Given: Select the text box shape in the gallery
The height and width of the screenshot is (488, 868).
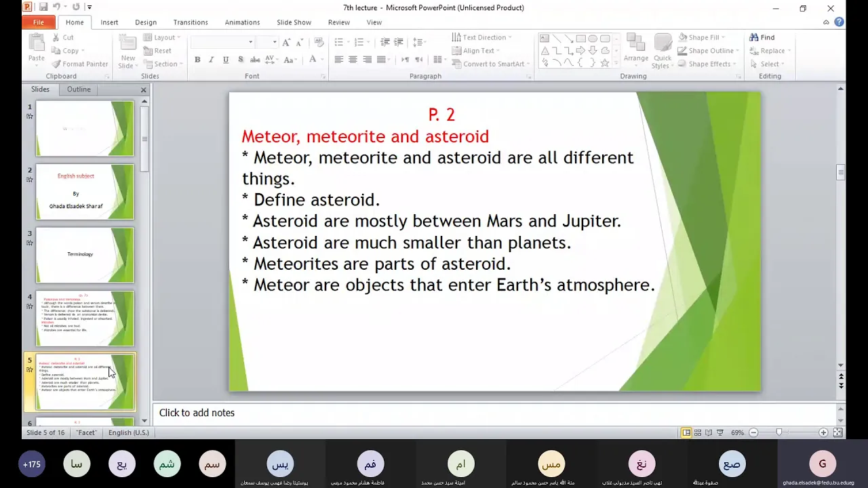Looking at the screenshot, I should click(545, 39).
